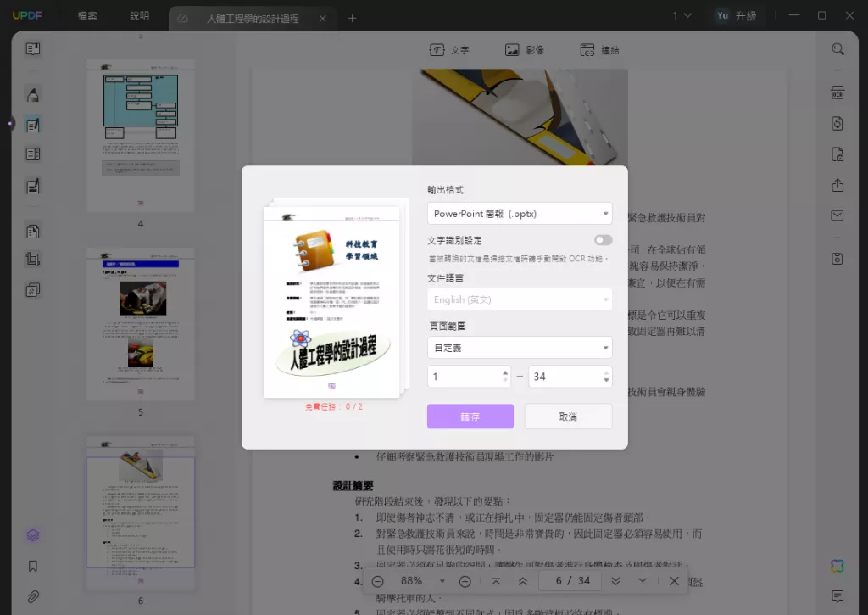Open the UPDF AI assistant icon
Viewport: 868px width, 615px height.
(837, 566)
